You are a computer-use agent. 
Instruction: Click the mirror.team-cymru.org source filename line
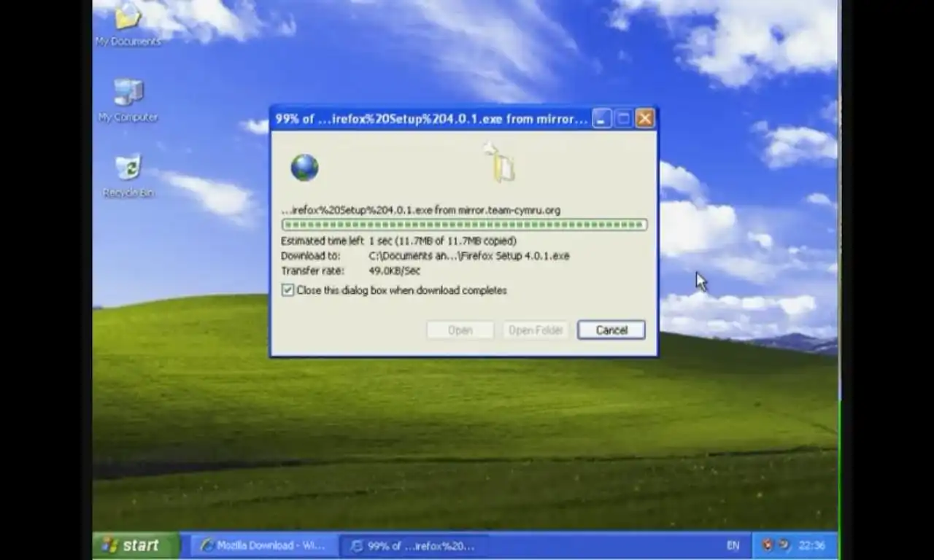(x=421, y=210)
